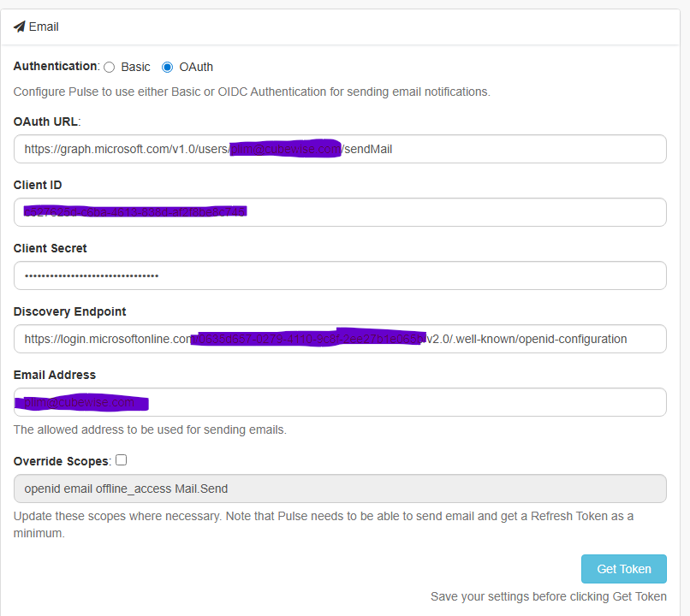Screen dimensions: 690x616
Task: Click the Email Address input field
Action: click(340, 402)
